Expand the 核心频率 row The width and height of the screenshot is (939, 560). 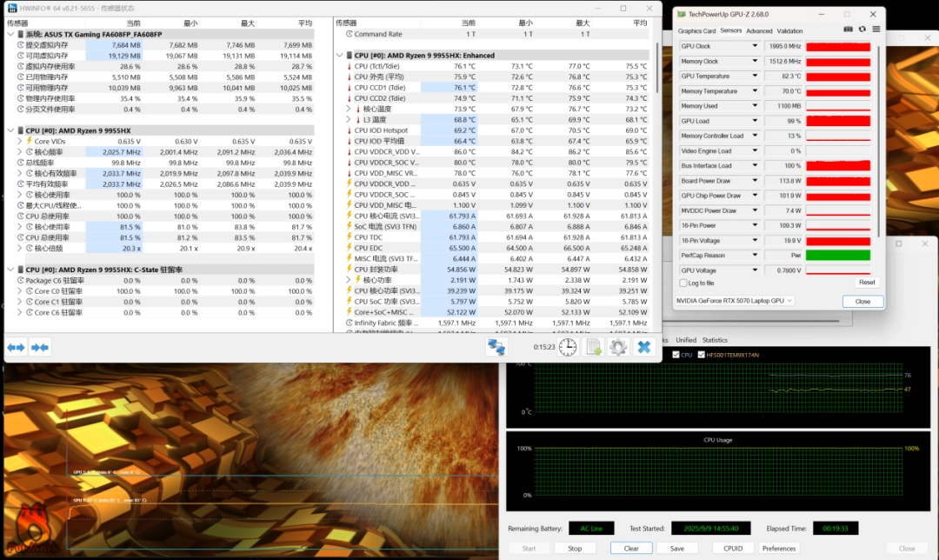coord(20,152)
